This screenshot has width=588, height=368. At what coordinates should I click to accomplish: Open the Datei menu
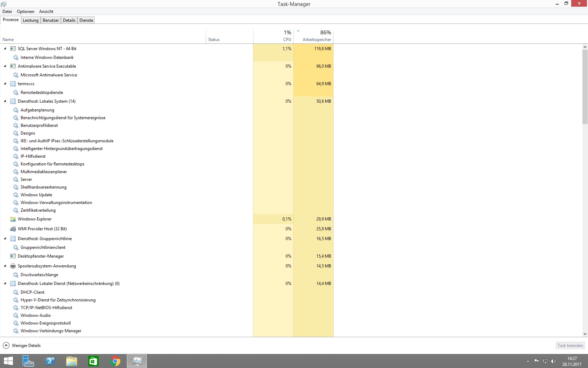(7, 12)
